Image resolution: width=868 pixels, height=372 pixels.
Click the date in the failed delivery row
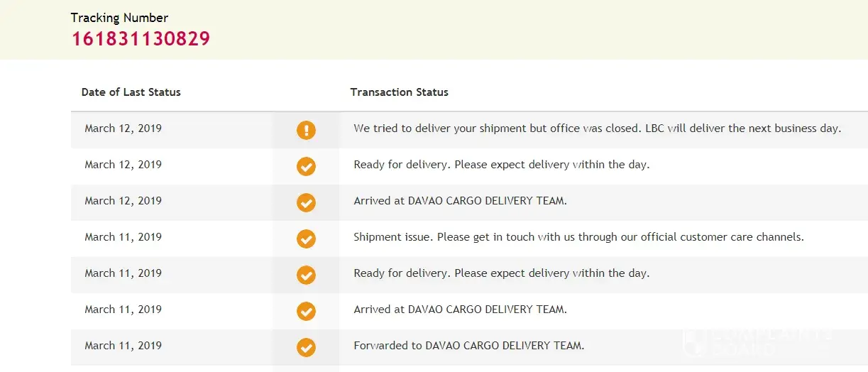point(123,128)
